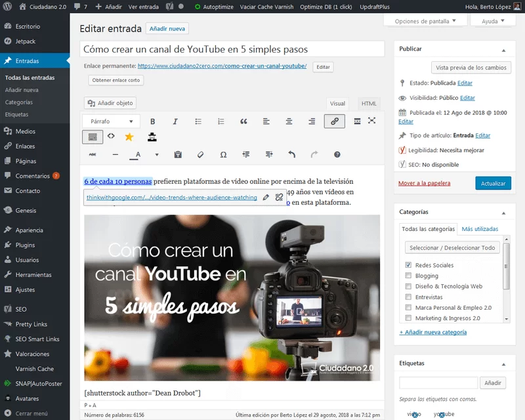Image resolution: width=525 pixels, height=420 pixels.
Task: Expand the Ayuda help panel
Action: 493,21
